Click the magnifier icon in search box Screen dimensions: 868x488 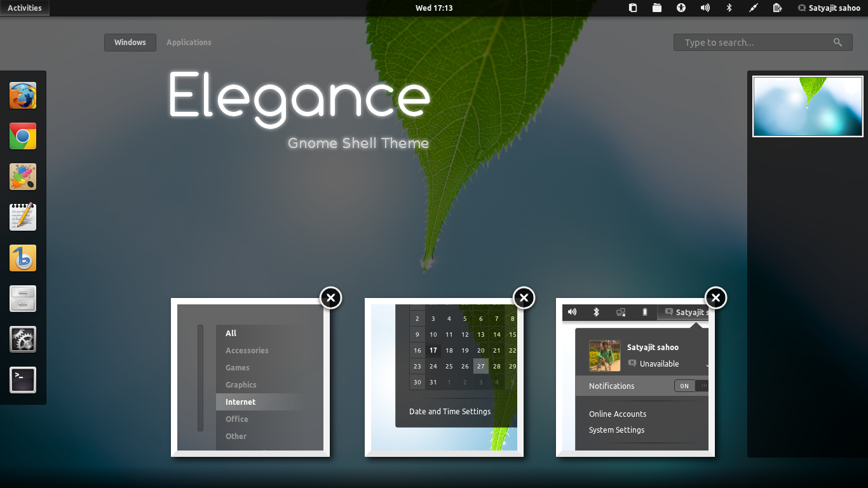coord(838,43)
